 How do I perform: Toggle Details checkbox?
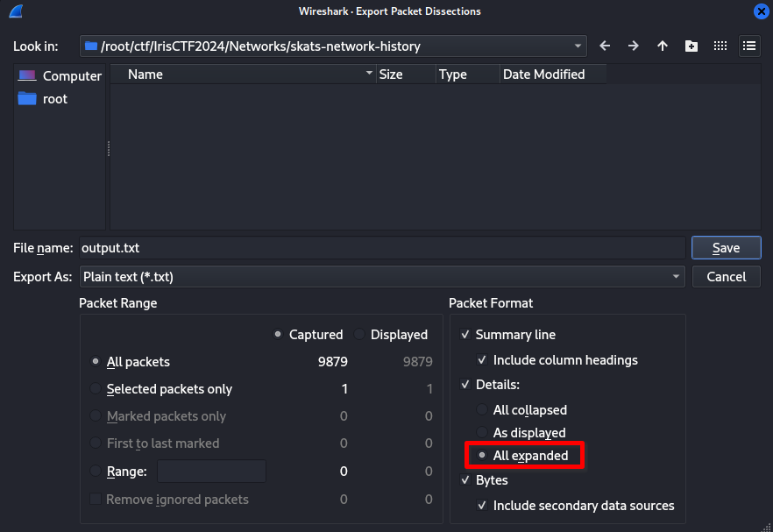pyautogui.click(x=465, y=385)
